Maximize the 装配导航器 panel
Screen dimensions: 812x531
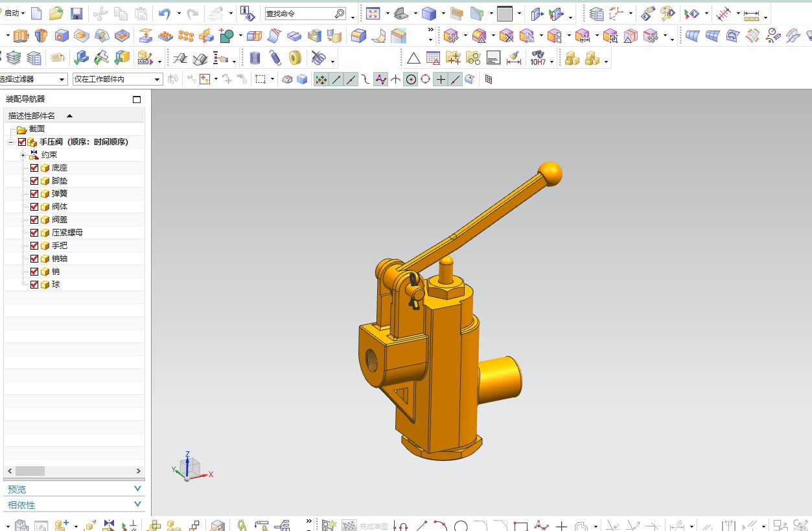(x=137, y=99)
